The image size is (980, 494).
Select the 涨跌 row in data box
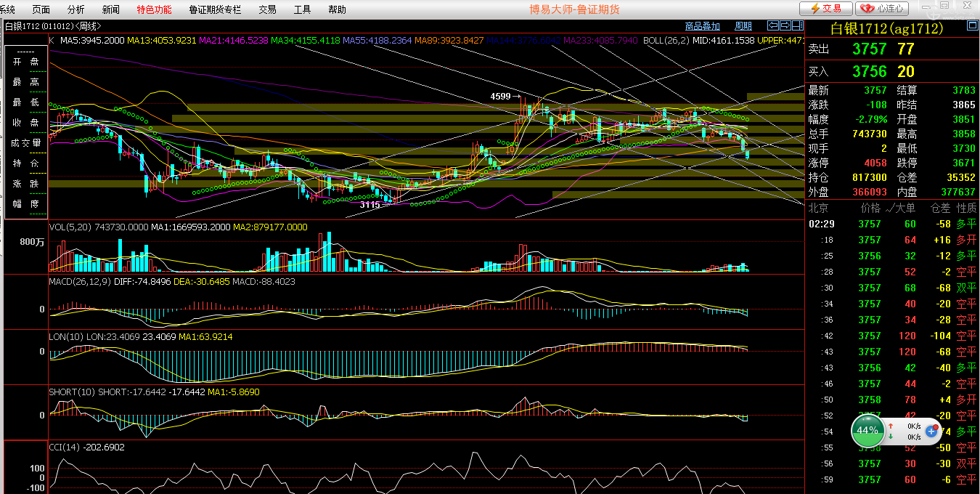(x=26, y=184)
